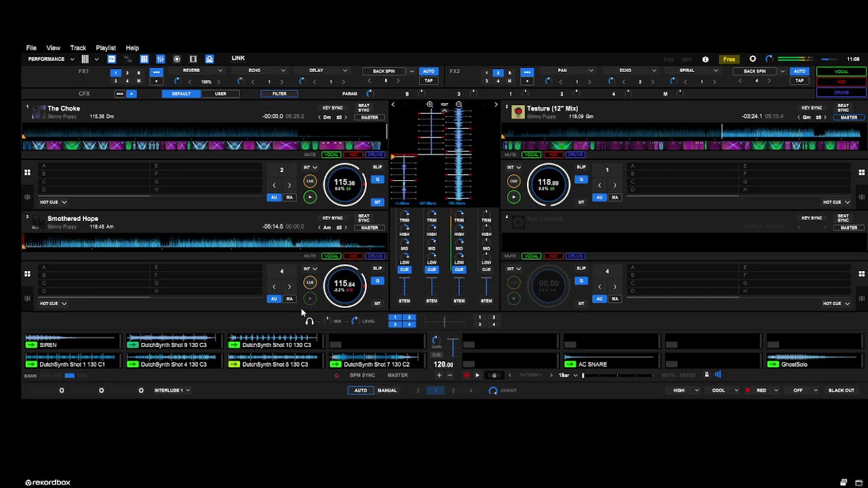Zoom out the central waveform
Screen dimensions: 868x488
click(459, 104)
